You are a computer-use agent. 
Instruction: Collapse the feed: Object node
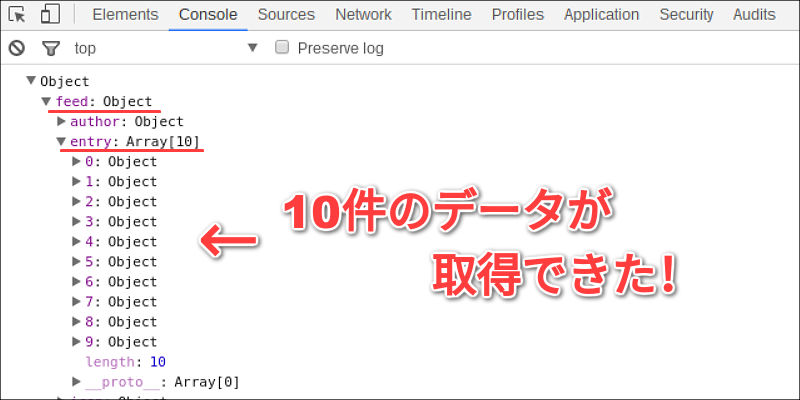click(x=46, y=101)
